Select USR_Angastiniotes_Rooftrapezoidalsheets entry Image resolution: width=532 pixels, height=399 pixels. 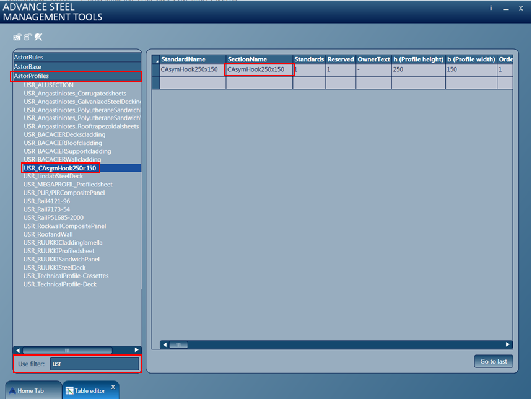81,126
